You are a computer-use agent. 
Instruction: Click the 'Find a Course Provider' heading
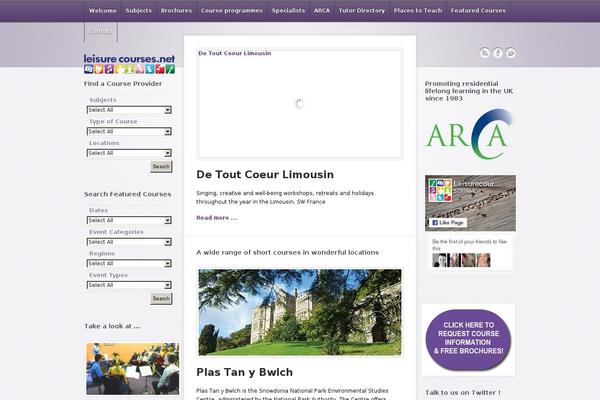123,83
